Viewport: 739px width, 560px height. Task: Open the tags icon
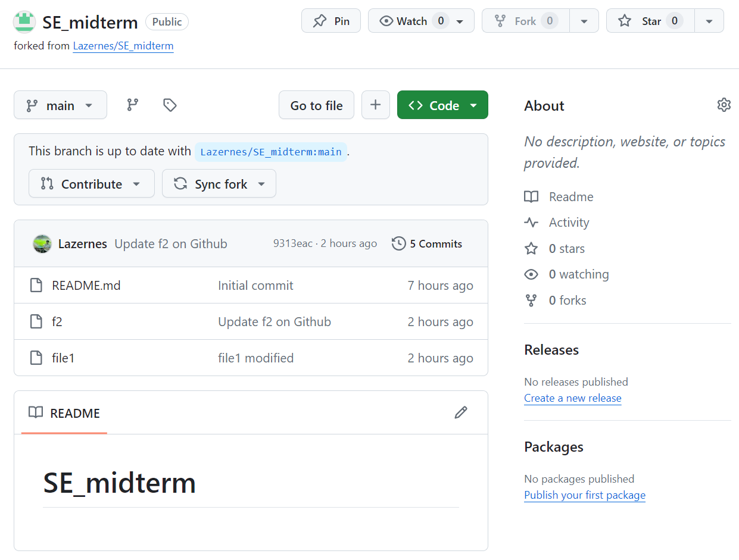pyautogui.click(x=170, y=105)
